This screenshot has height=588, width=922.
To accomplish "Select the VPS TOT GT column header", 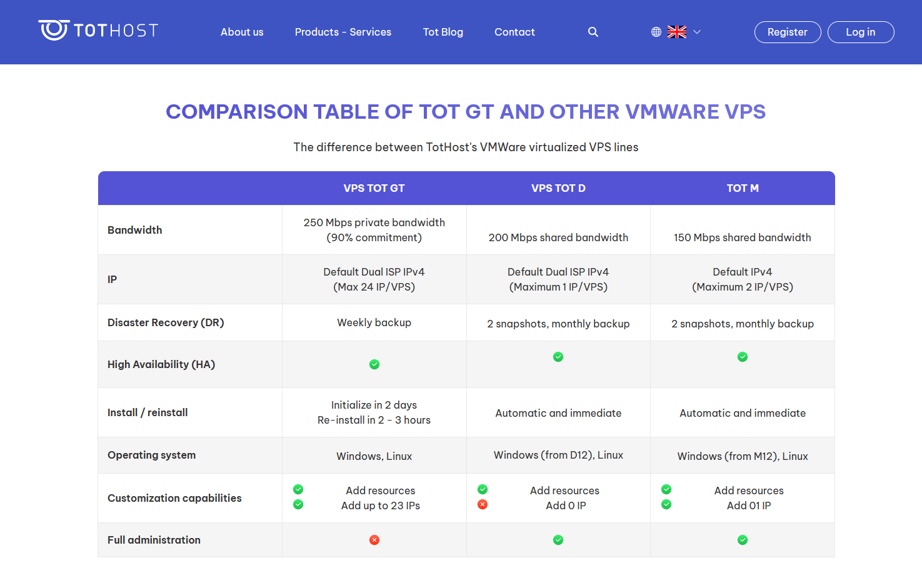I will point(374,188).
